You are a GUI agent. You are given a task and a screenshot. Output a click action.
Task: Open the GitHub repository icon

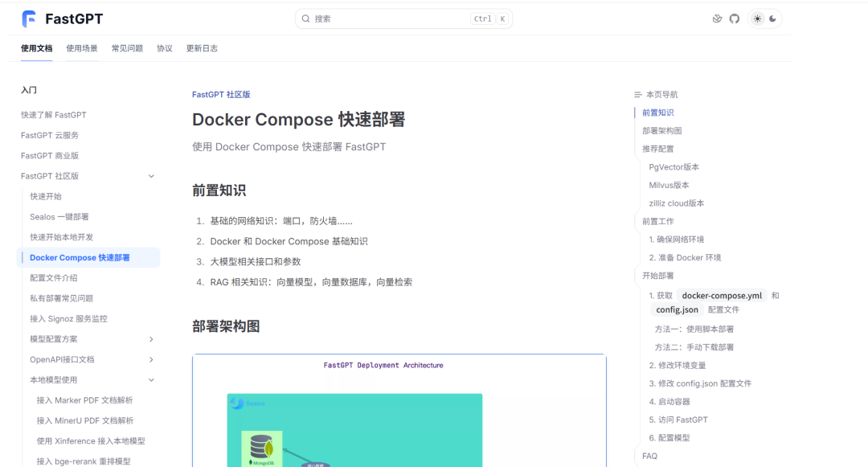tap(735, 18)
